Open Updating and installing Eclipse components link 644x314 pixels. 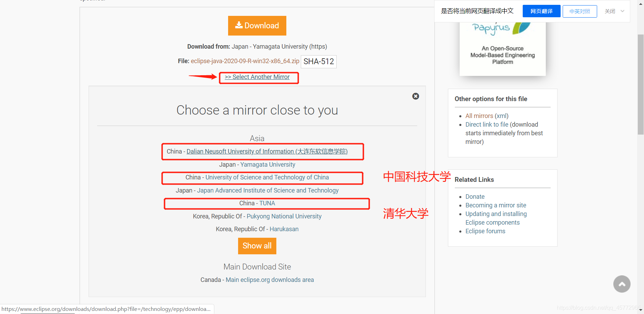[496, 218]
